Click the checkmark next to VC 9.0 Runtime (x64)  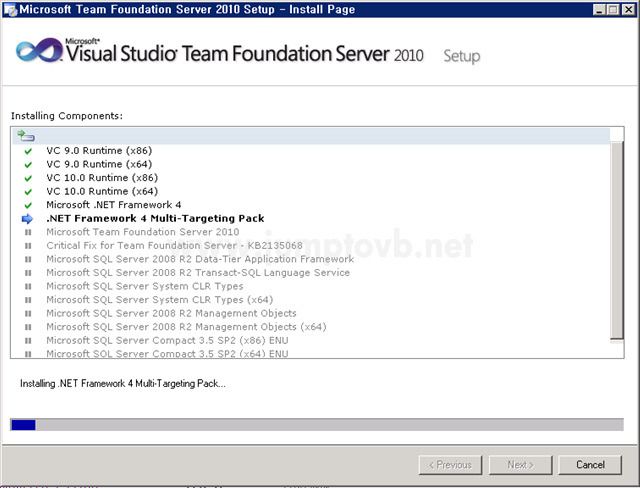coord(28,165)
